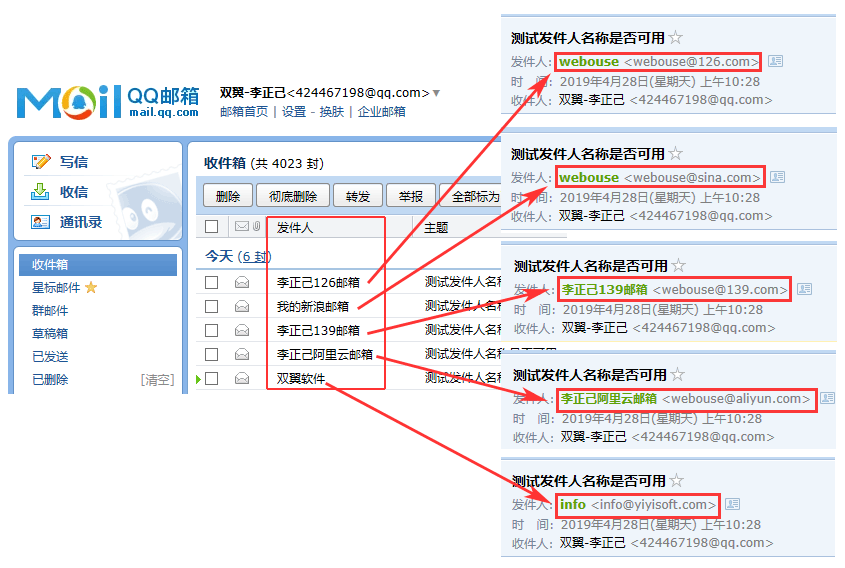Open contact card for info@yiyisoft.com

click(732, 504)
